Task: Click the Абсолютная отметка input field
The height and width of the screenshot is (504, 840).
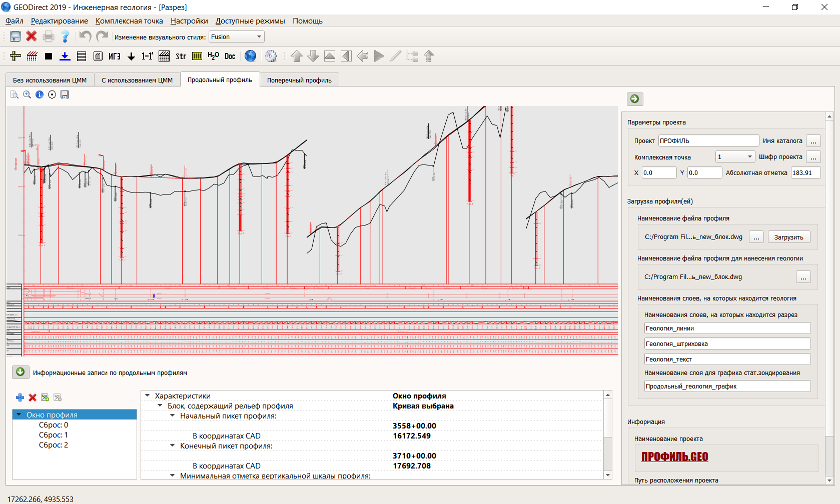Action: 806,172
